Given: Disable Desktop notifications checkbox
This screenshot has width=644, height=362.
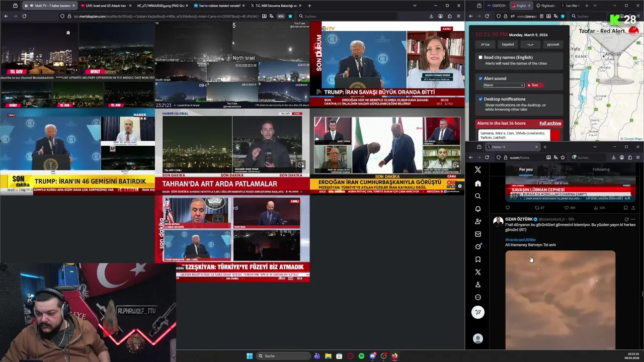Looking at the screenshot, I should point(480,99).
